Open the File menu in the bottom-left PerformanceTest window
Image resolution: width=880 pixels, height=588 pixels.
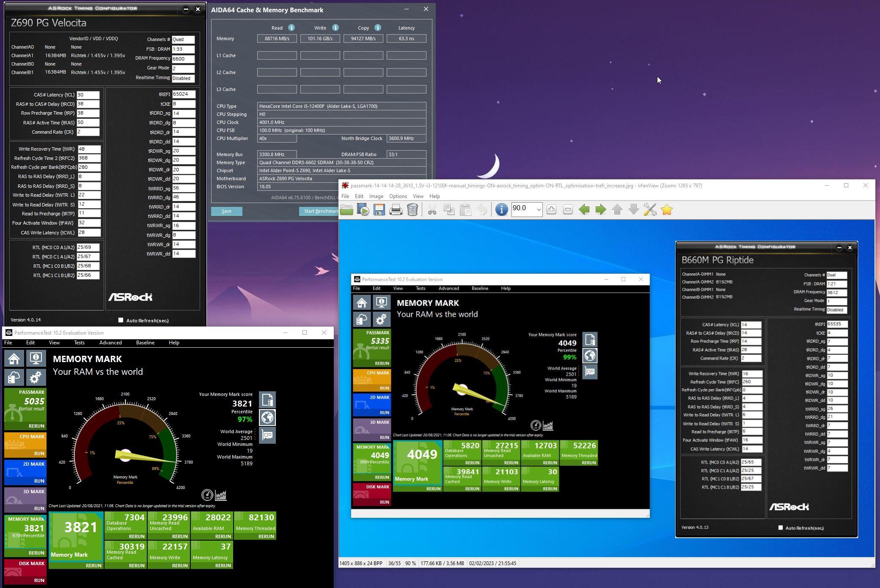[x=8, y=343]
